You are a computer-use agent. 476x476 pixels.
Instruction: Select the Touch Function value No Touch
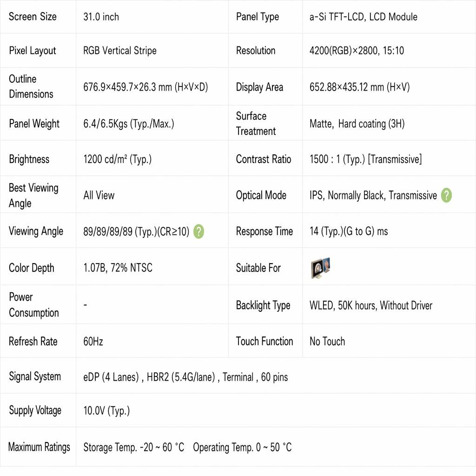click(x=327, y=341)
